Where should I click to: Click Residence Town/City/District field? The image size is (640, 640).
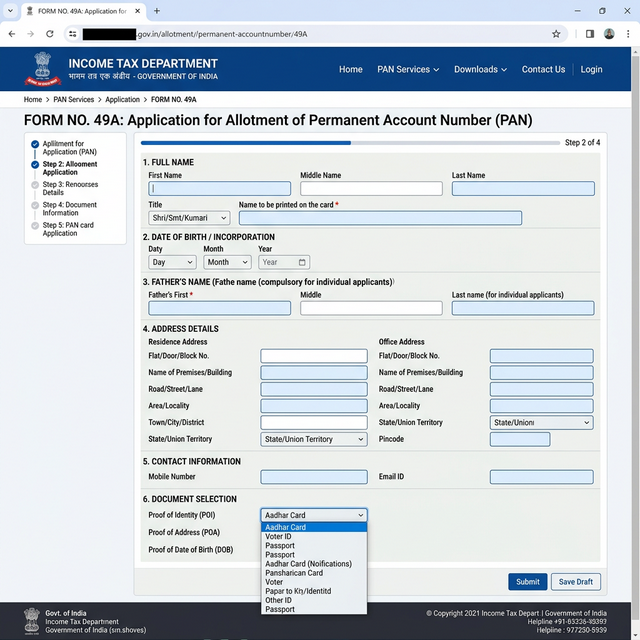point(314,422)
